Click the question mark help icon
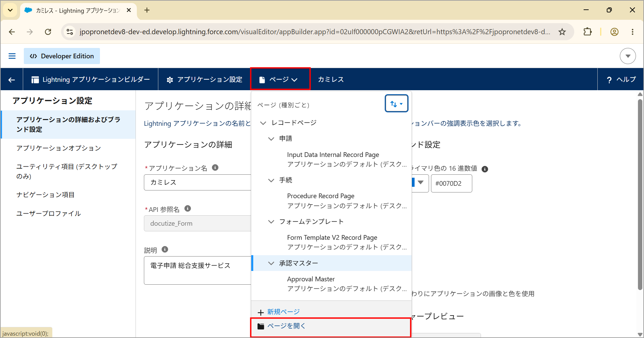Screen dimensions: 644x338 609,80
